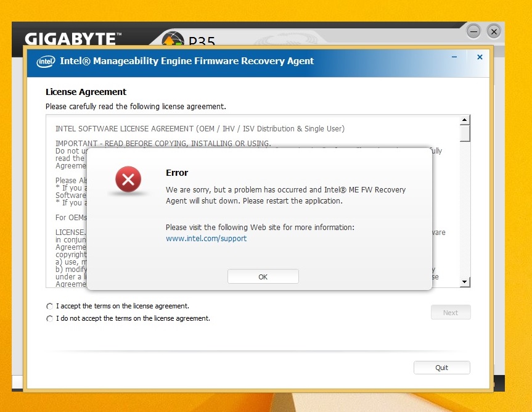Click OK in the Error dialog
Viewport: 532px width, 412px height.
pos(263,276)
